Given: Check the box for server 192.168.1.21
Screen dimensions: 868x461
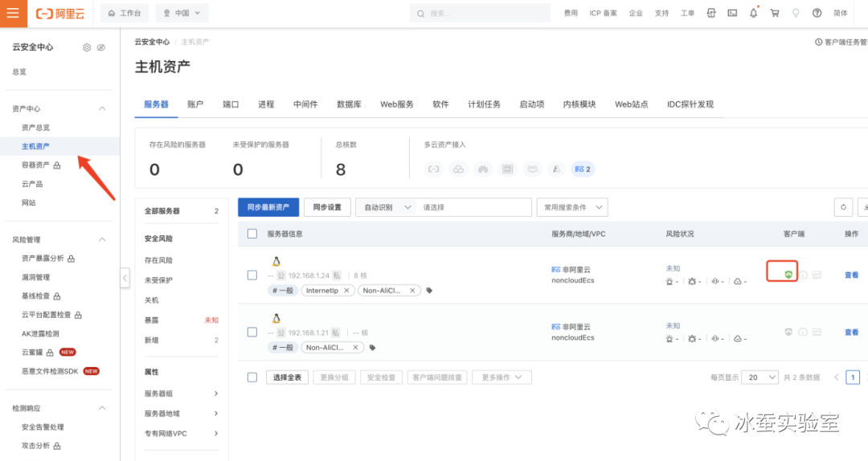Looking at the screenshot, I should point(252,332).
